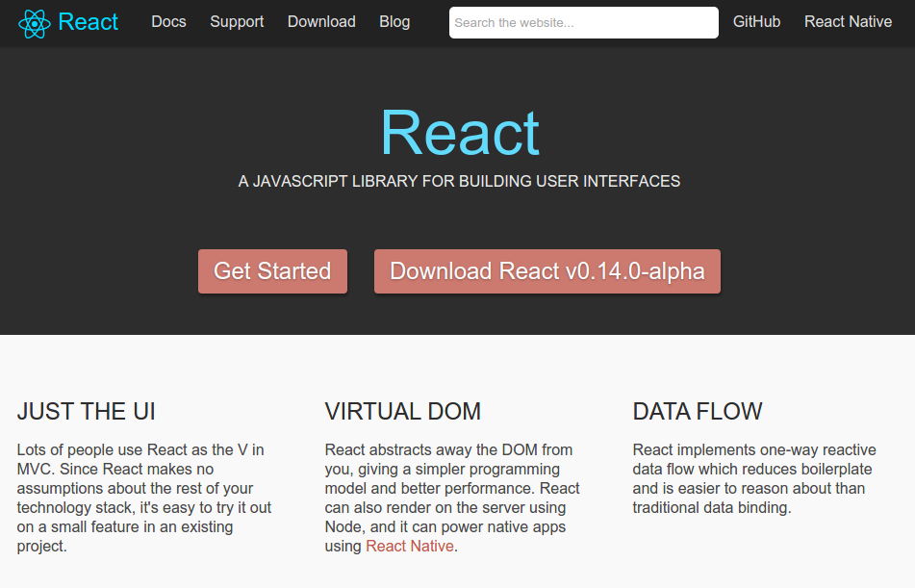Open React Native in the top navigation bar
Image resolution: width=915 pixels, height=588 pixels.
pos(848,21)
